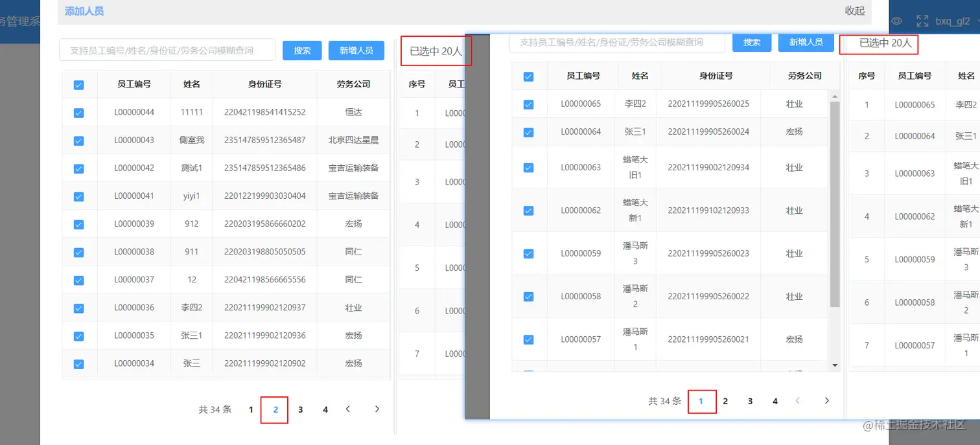Click the 共 34 条 total in the left panel
Viewport: 980px width, 445px height.
tap(215, 409)
